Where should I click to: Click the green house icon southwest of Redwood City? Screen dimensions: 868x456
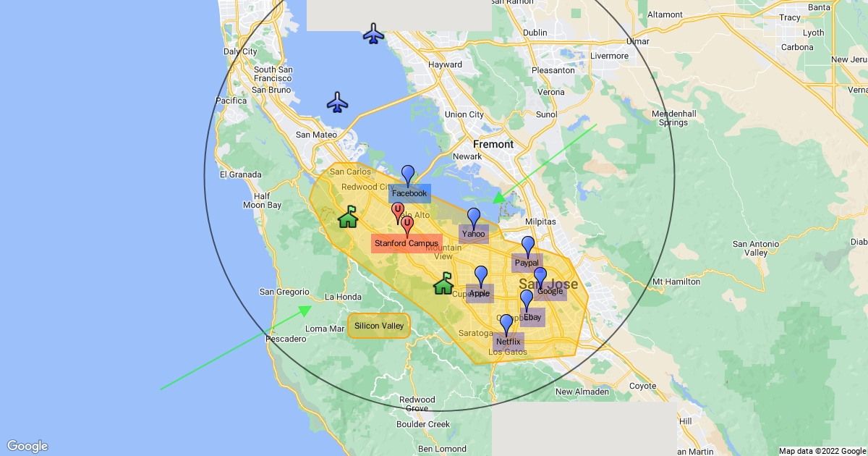[x=349, y=216]
